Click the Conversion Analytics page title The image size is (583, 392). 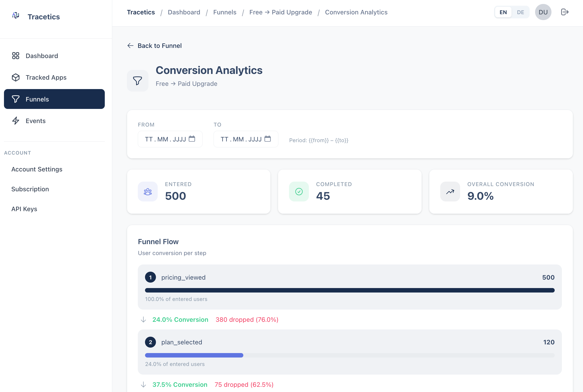click(209, 70)
